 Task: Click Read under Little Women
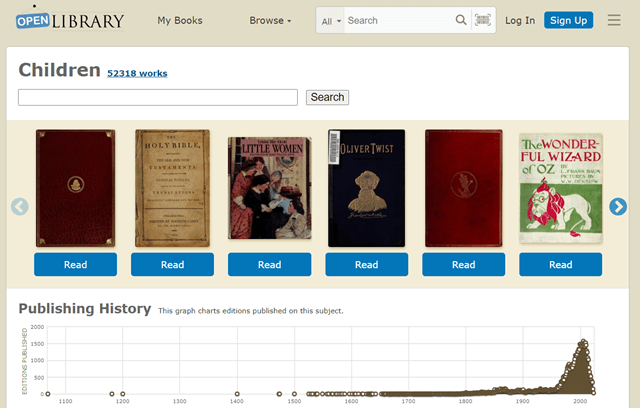click(x=269, y=264)
